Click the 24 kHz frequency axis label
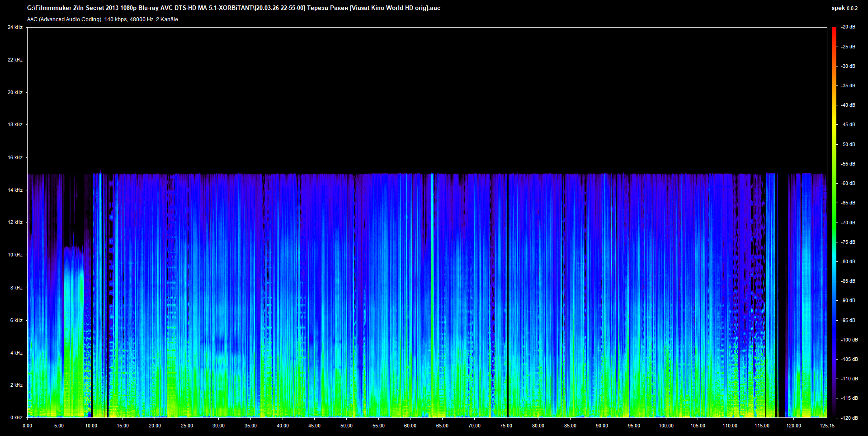 click(x=15, y=27)
